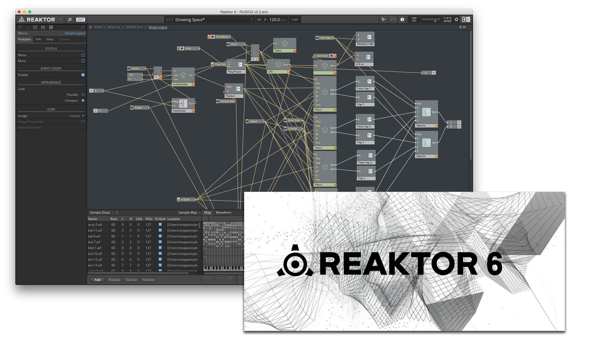This screenshot has height=364, width=591.
Task: Select the RANDOM MAP switch icon
Action: (x=369, y=37)
